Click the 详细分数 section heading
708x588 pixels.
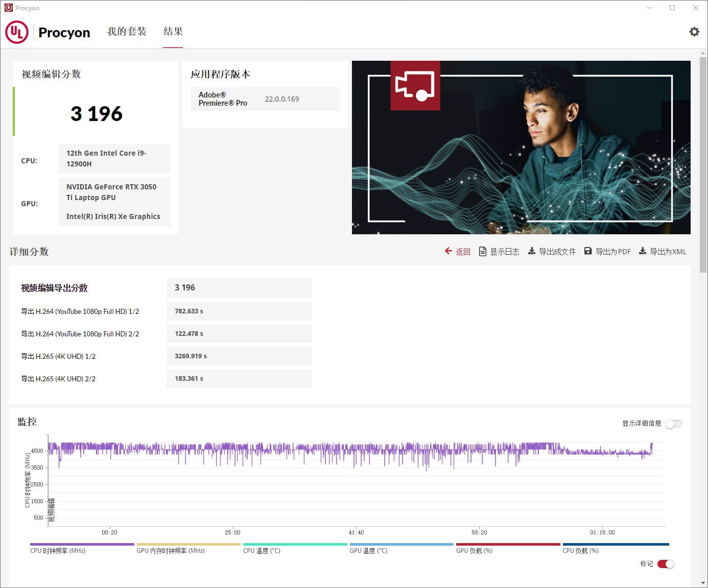(29, 252)
